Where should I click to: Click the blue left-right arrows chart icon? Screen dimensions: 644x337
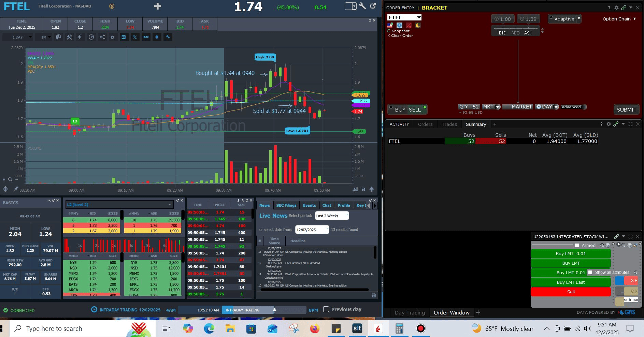click(168, 37)
